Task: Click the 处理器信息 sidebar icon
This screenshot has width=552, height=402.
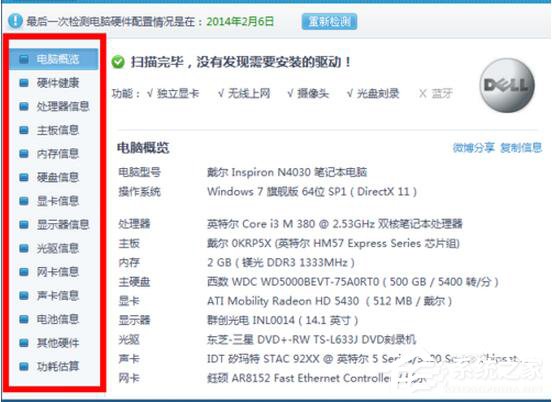Action: click(x=24, y=106)
